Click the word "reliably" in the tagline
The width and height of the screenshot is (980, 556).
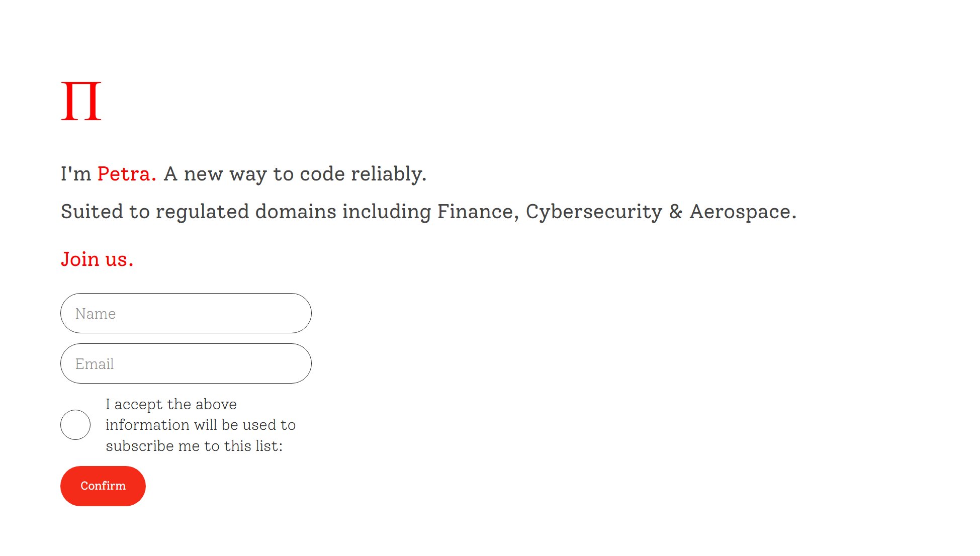387,174
